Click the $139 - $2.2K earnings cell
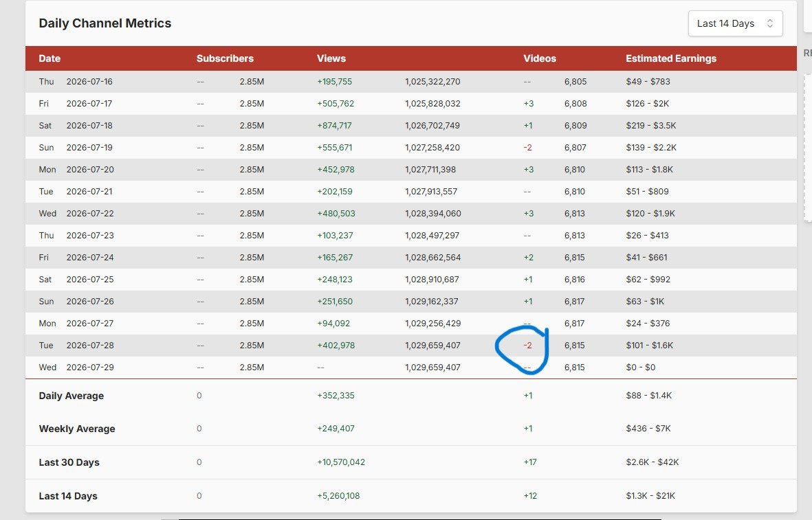812x520 pixels. (651, 148)
